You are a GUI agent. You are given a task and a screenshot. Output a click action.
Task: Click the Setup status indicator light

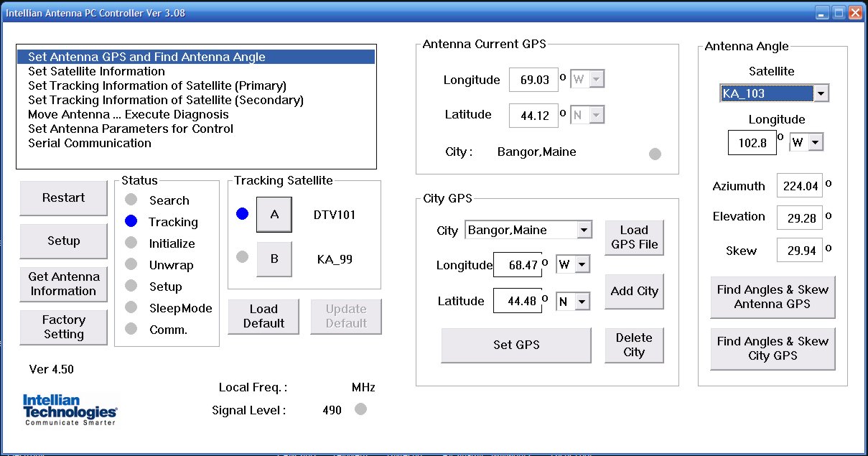click(x=131, y=286)
